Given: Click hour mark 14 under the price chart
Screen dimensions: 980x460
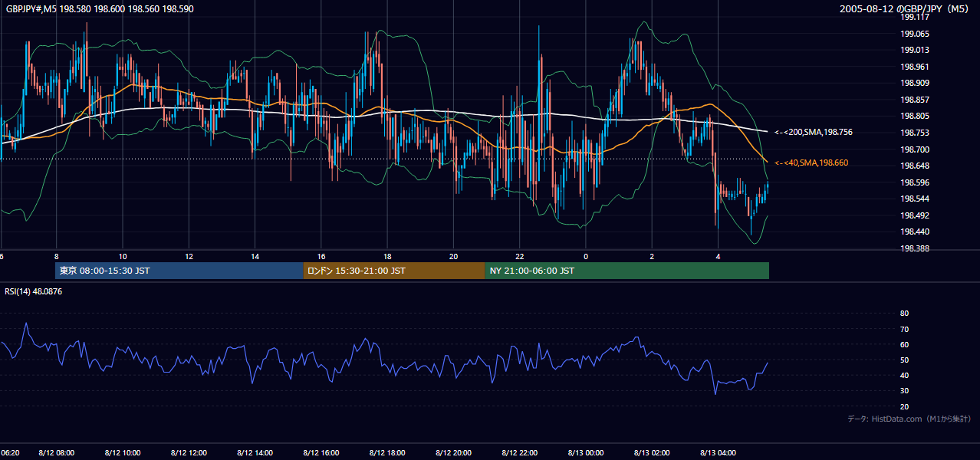Looking at the screenshot, I should (x=255, y=256).
